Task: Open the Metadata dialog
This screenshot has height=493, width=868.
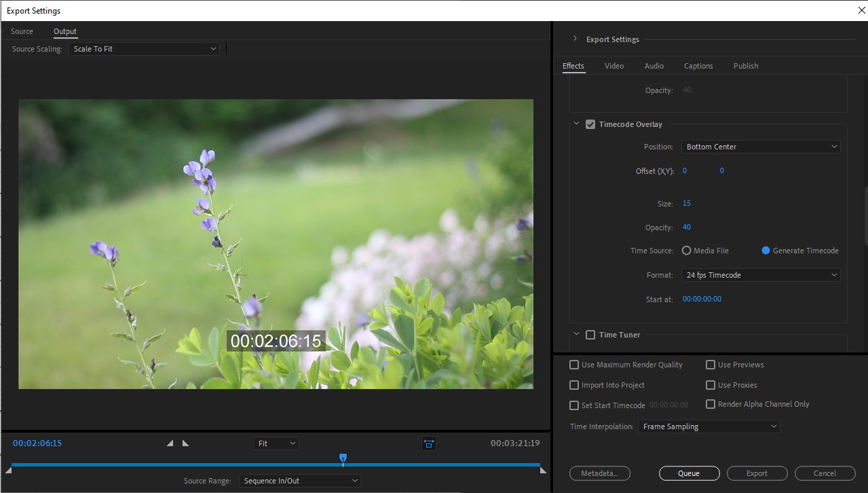Action: [x=599, y=473]
